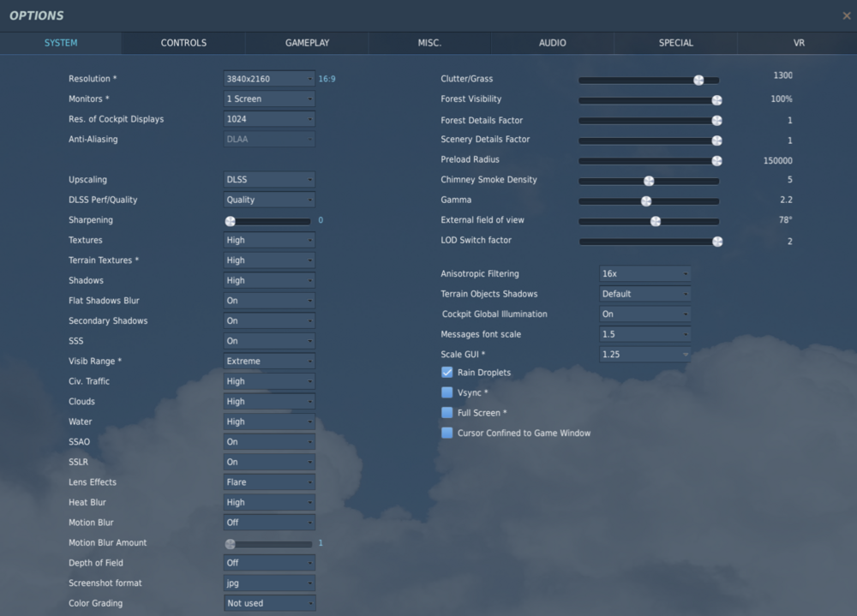
Task: Click the External field of view value 78°
Action: click(x=785, y=219)
